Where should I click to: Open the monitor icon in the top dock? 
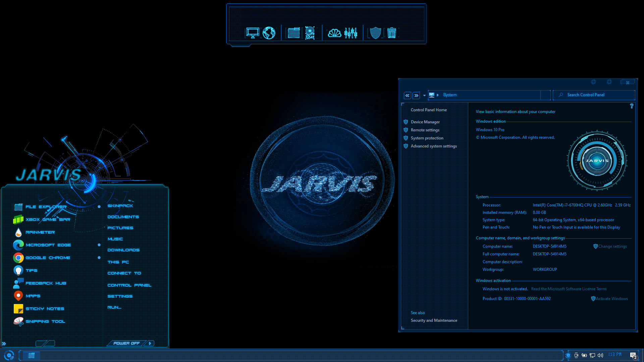click(252, 33)
